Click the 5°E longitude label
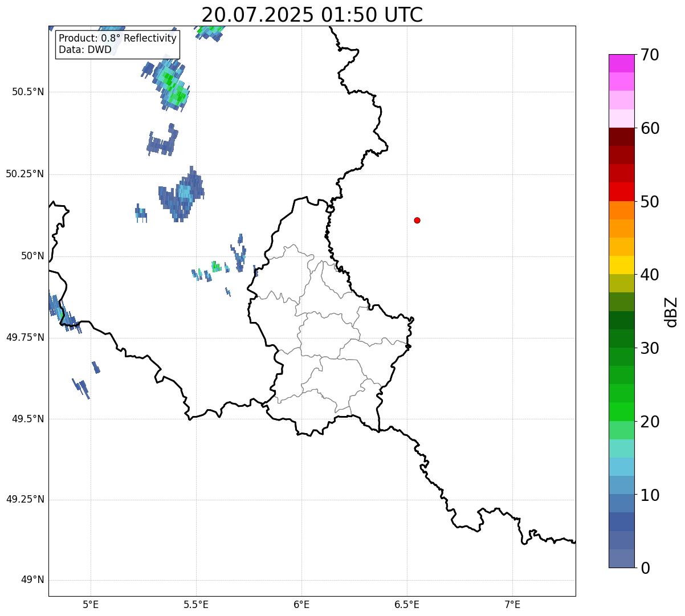 (x=91, y=604)
